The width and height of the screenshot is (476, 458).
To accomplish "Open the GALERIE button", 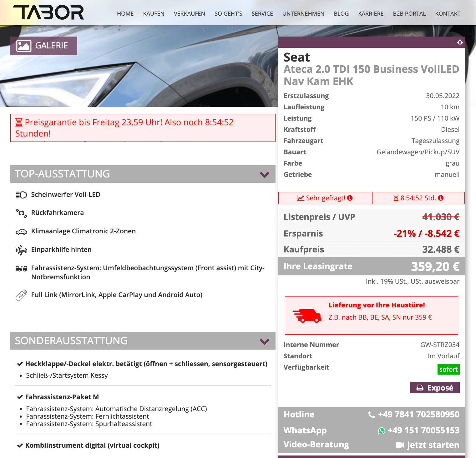I will click(x=44, y=46).
